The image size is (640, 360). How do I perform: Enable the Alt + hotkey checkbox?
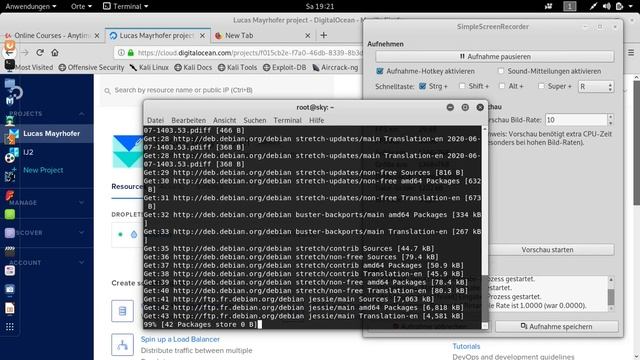502,86
